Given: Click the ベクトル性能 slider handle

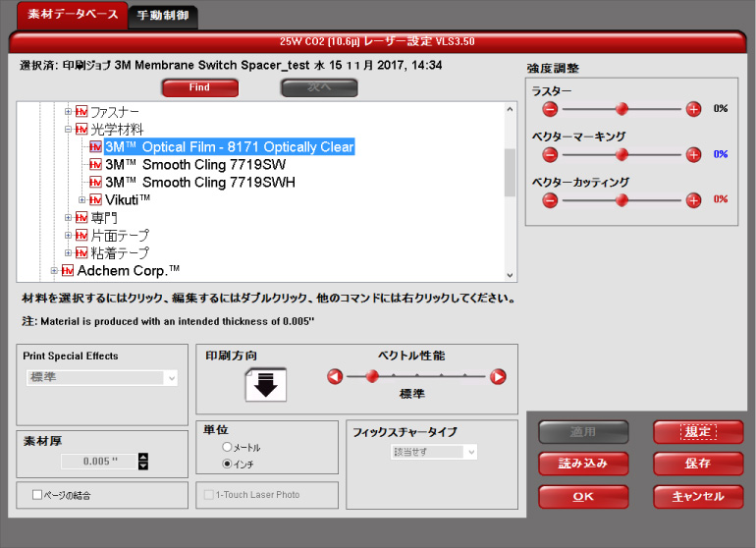Looking at the screenshot, I should tap(372, 376).
